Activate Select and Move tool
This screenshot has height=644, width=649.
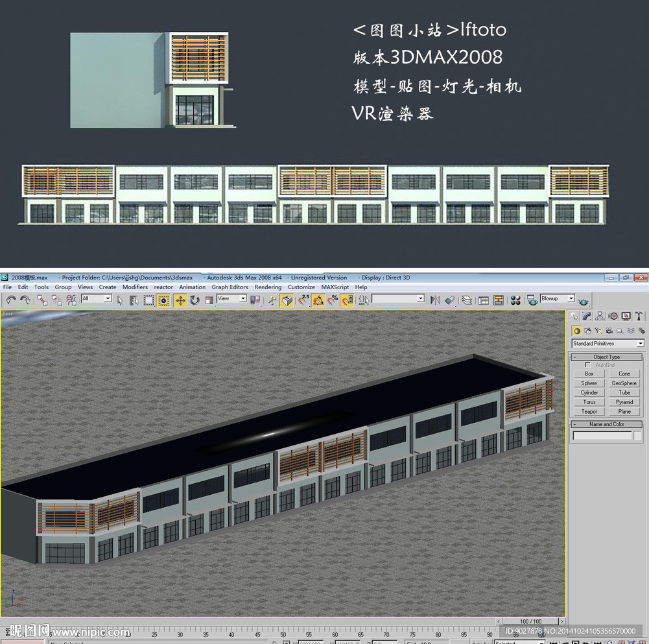pyautogui.click(x=180, y=300)
